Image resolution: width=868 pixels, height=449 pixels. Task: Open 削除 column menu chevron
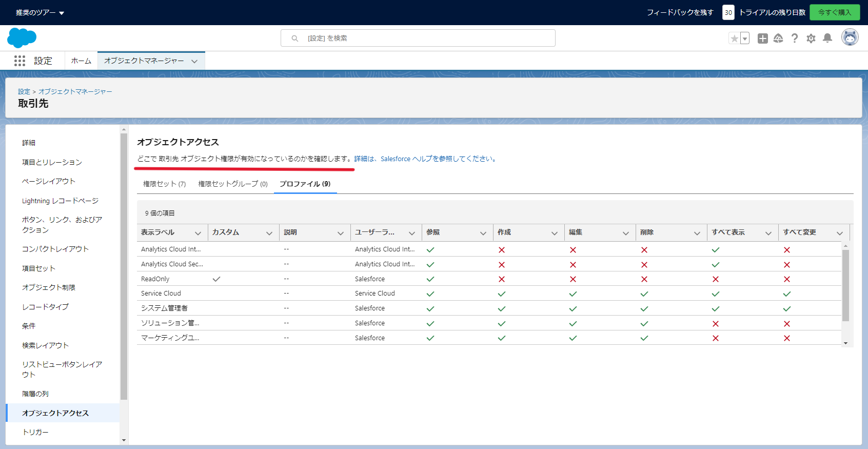[697, 233]
